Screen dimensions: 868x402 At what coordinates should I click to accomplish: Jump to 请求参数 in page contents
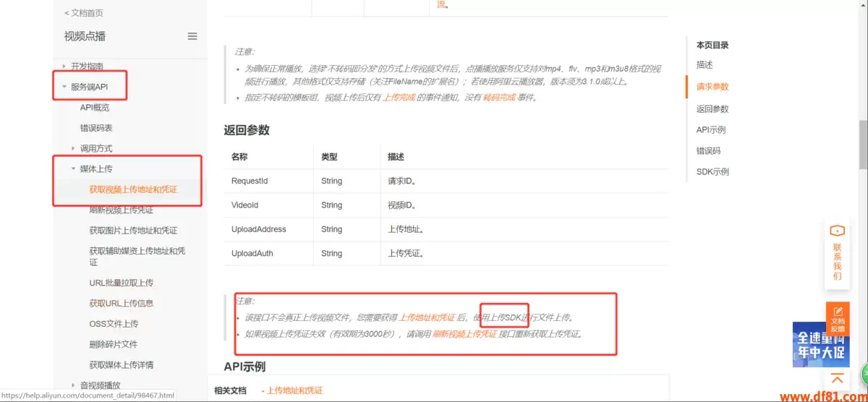(712, 87)
